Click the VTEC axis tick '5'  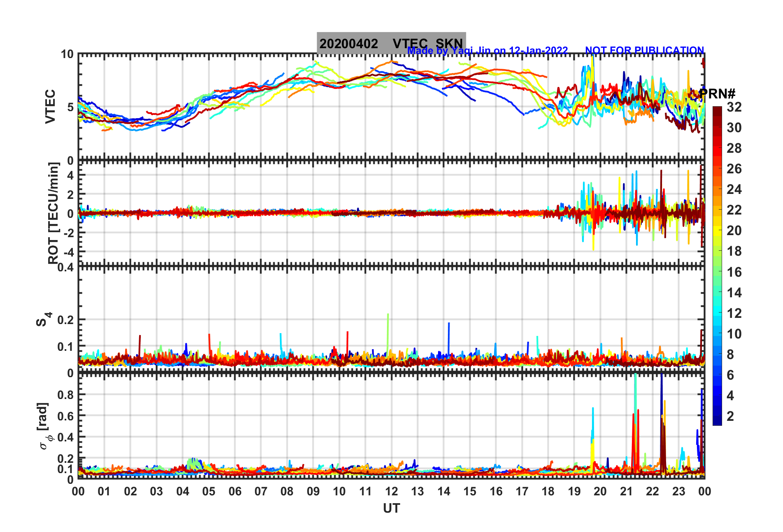pyautogui.click(x=70, y=107)
